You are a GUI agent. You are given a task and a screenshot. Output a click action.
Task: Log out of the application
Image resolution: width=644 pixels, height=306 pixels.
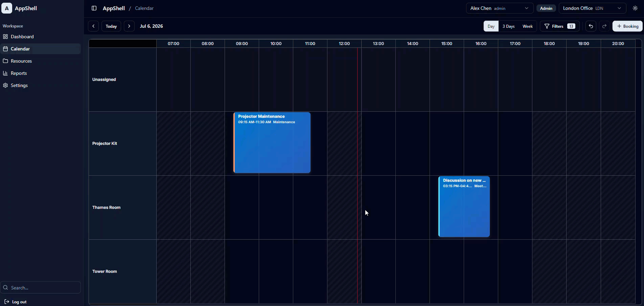(16, 302)
